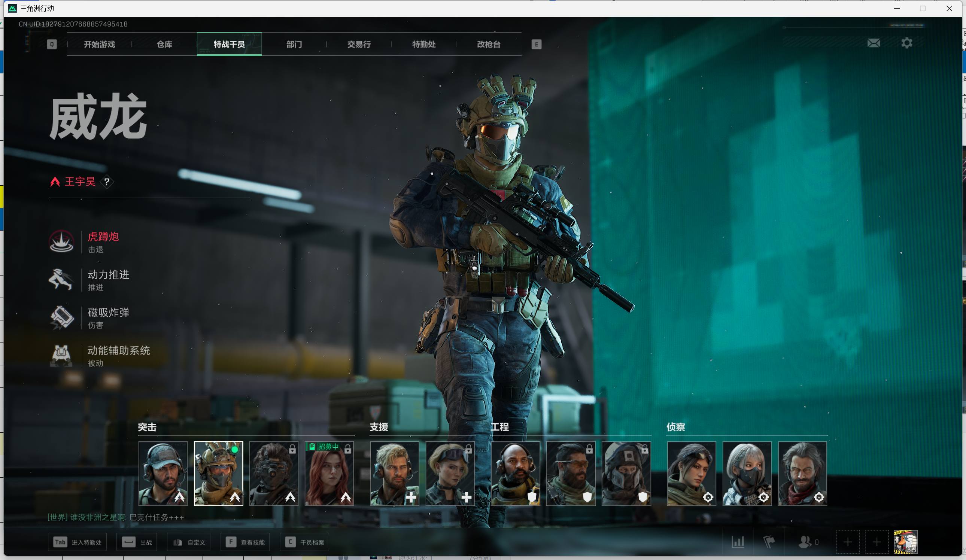Go to the 改枪台 tab
The width and height of the screenshot is (966, 560).
(488, 45)
